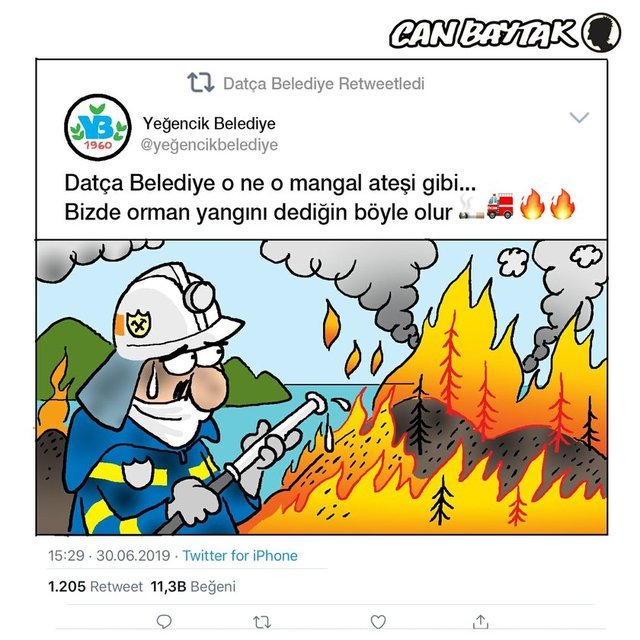View the 11,3B Beğeni list

pos(193,587)
